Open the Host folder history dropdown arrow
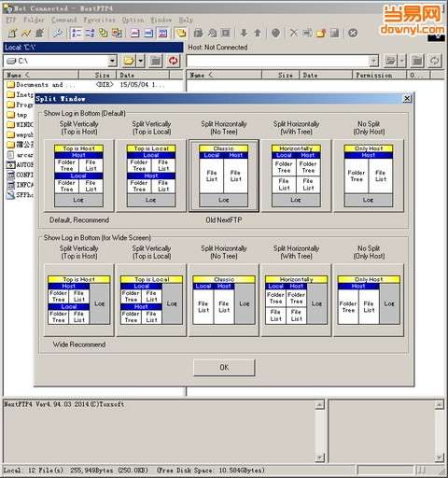Viewport: 448px width, 478px height. click(x=402, y=61)
